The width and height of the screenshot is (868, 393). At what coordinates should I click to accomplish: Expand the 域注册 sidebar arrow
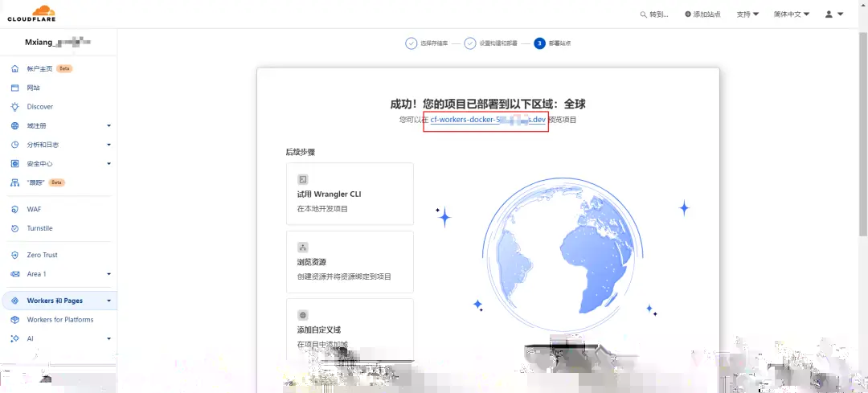(109, 125)
